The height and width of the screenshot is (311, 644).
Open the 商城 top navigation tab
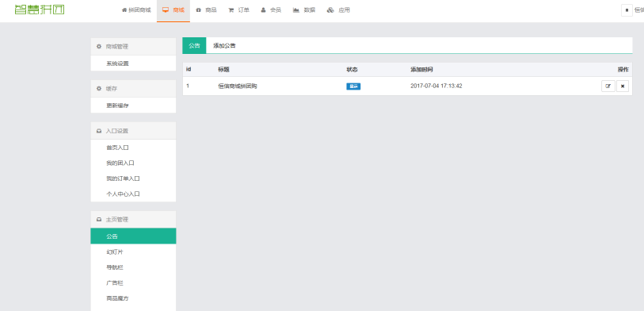click(173, 10)
